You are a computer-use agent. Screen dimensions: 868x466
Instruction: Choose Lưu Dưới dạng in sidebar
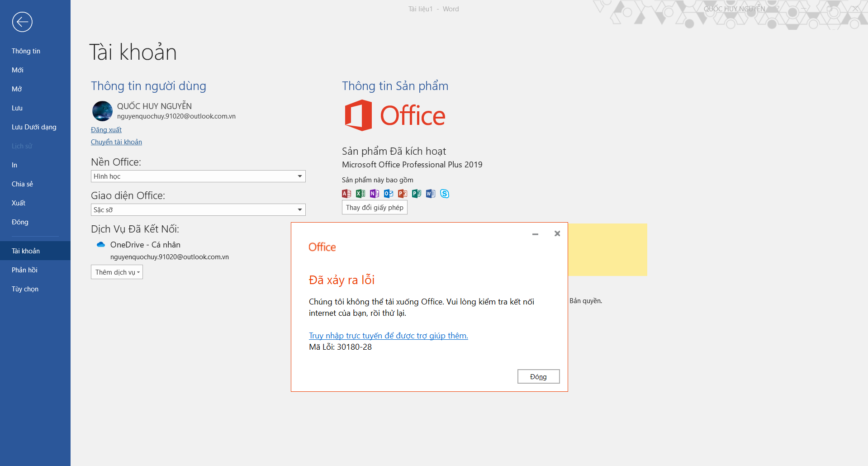coord(35,127)
